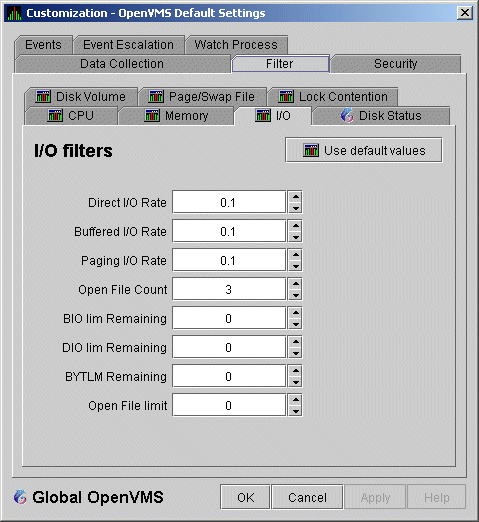
Task: Increase the Paging I/O Rate value
Action: pos(295,254)
